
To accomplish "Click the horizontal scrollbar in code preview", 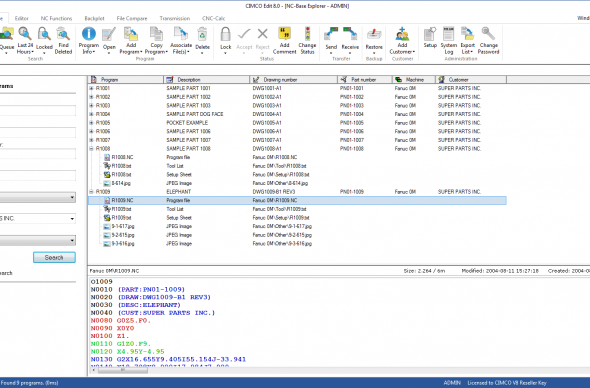I will [x=123, y=370].
